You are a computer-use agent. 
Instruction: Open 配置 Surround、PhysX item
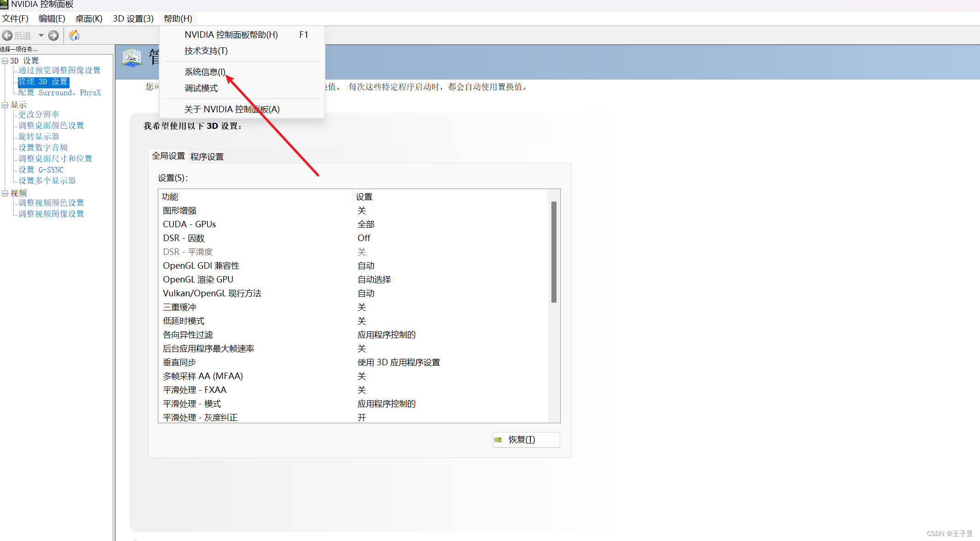(x=59, y=92)
